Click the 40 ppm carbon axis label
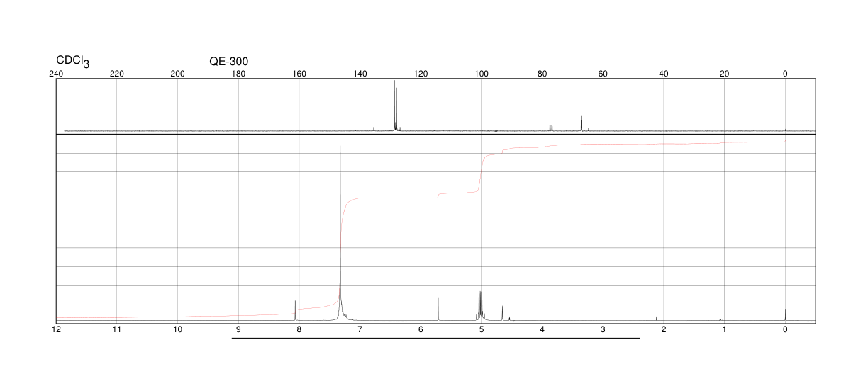This screenshot has height=374, width=868. 664,73
